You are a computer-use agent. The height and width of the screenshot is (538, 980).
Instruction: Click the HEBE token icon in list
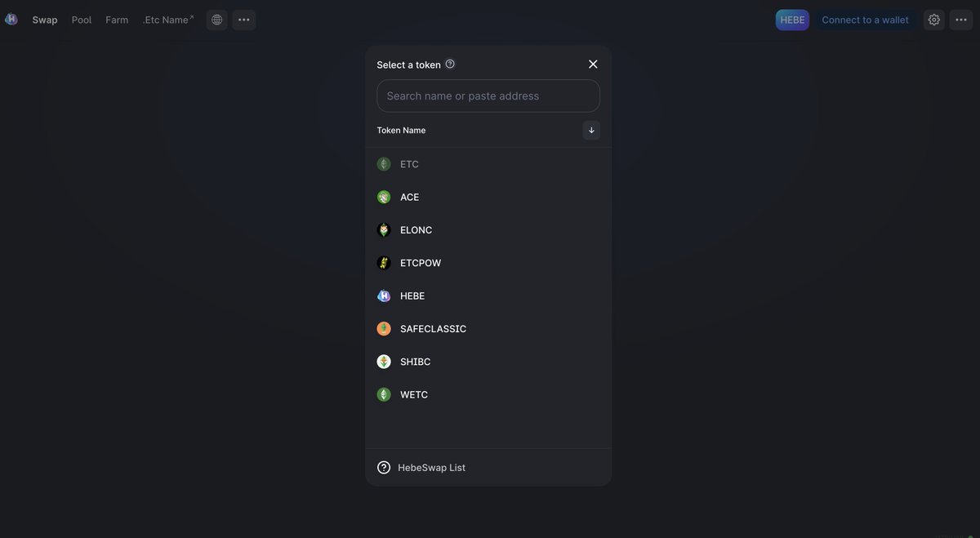[x=384, y=296]
